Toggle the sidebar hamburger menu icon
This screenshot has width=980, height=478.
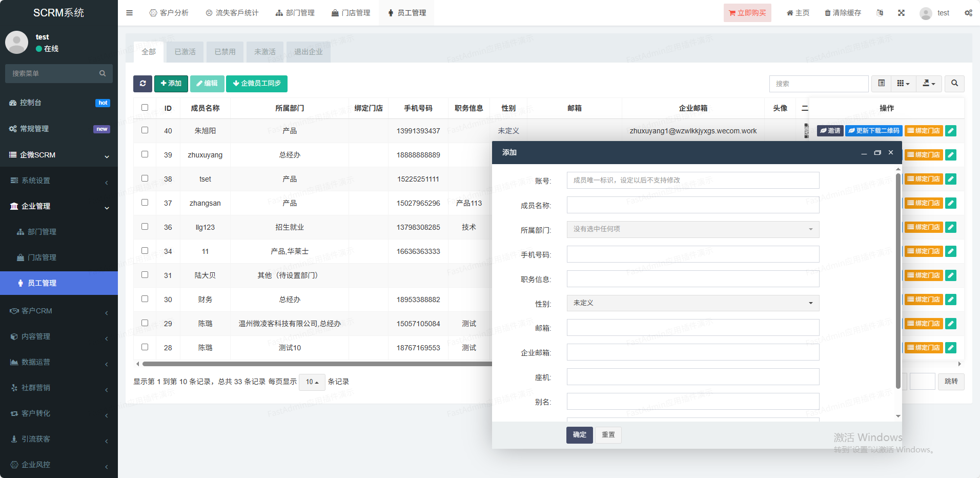click(x=129, y=13)
